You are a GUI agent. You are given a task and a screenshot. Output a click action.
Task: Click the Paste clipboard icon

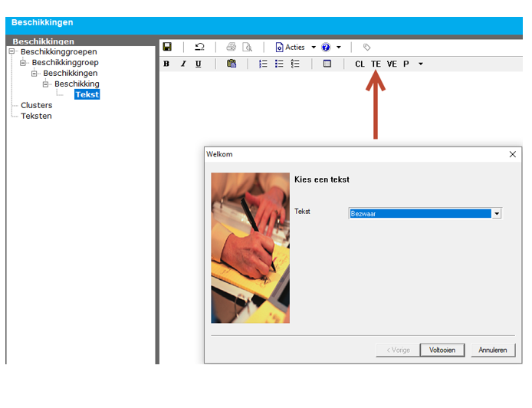click(x=232, y=64)
